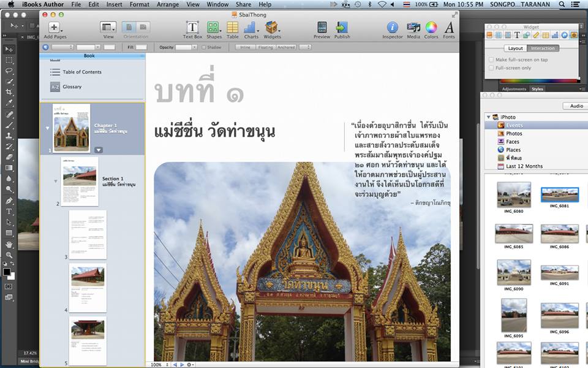Open the Media browser icon

tap(413, 28)
